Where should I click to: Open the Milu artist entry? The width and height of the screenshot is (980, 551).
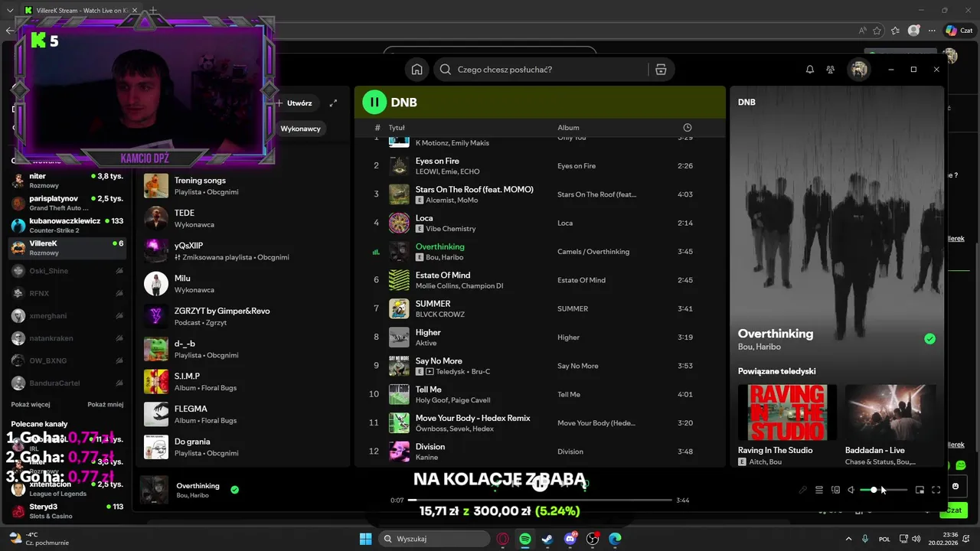pos(243,284)
